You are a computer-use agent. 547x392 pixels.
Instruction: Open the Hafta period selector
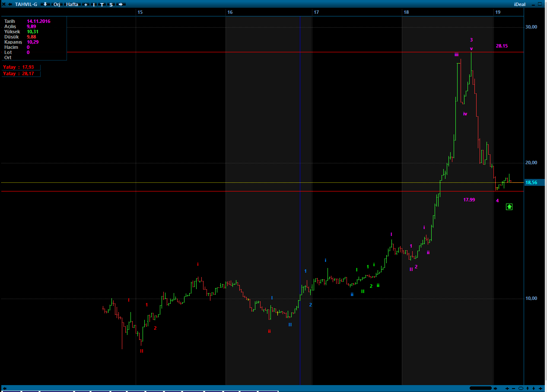point(72,4)
